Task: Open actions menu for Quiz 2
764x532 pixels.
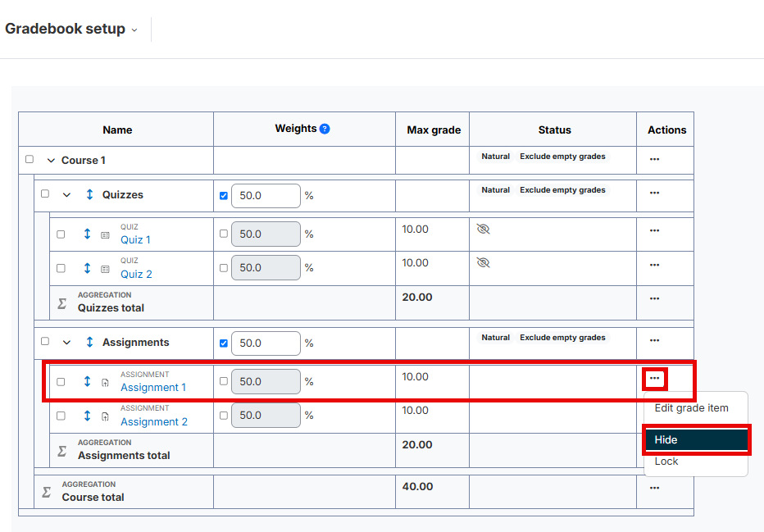Action: (x=654, y=265)
